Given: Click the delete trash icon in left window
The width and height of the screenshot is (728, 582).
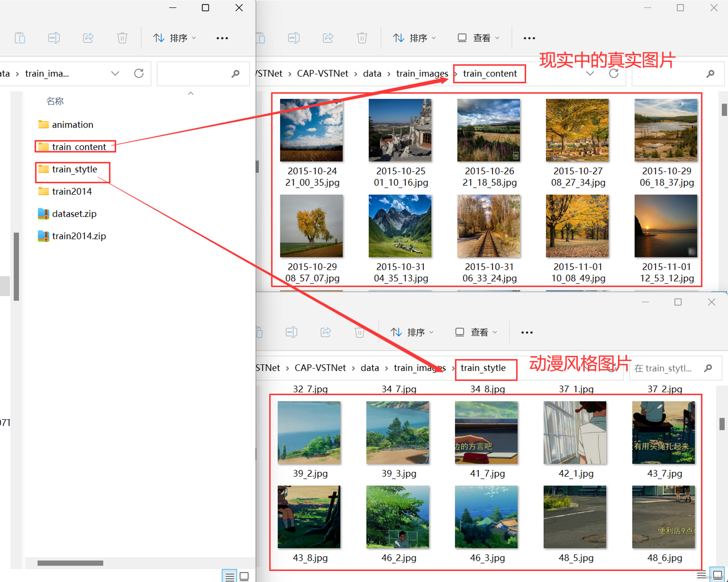Looking at the screenshot, I should click(122, 38).
